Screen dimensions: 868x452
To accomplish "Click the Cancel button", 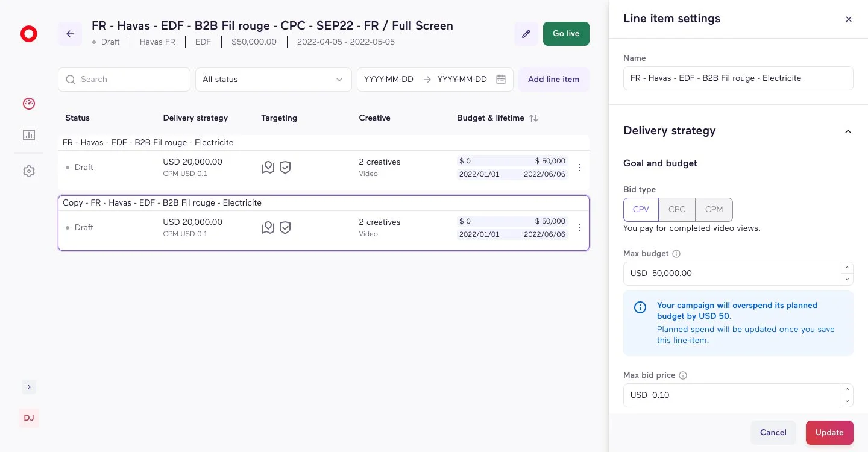I will tap(773, 432).
